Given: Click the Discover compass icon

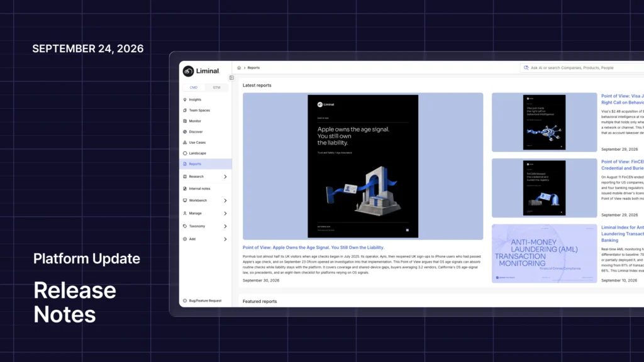Looking at the screenshot, I should coord(185,132).
